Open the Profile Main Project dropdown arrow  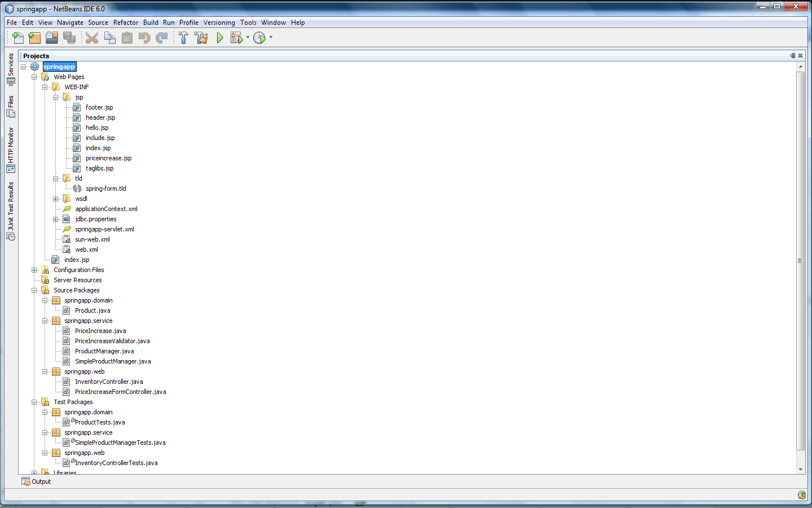coord(271,38)
